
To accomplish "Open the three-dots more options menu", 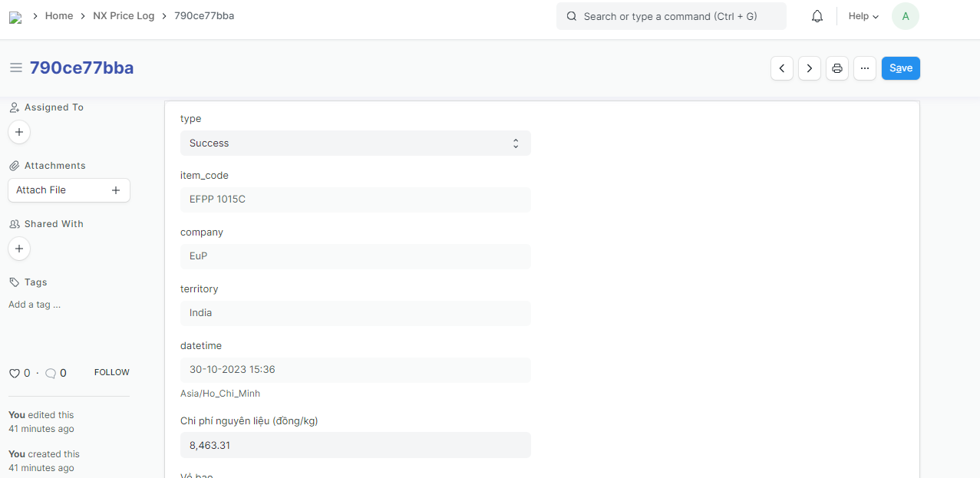I will click(864, 68).
